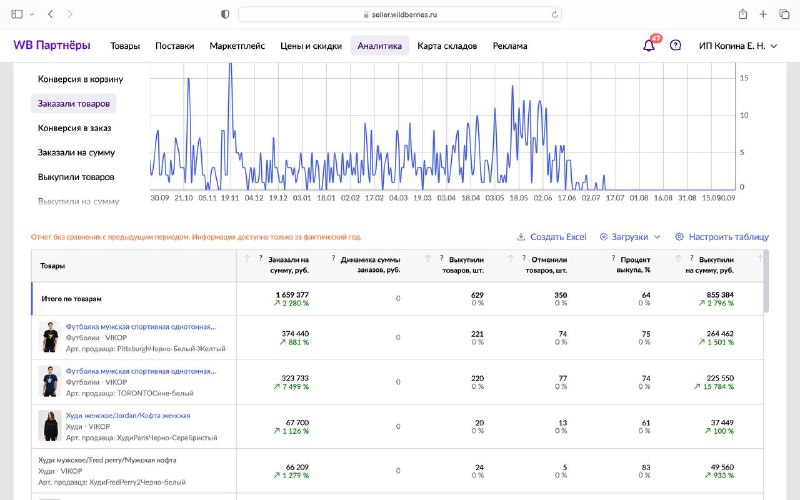This screenshot has width=800, height=500.
Task: Select the Конверсия в корзину metric
Action: [81, 79]
